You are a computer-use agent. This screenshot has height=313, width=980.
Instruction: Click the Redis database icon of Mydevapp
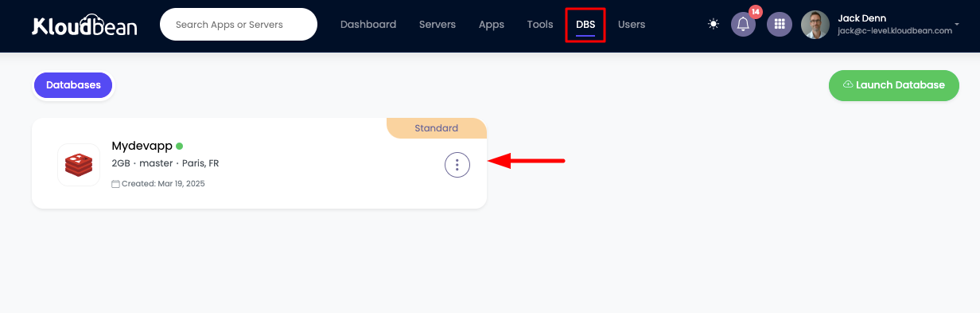[x=79, y=165]
